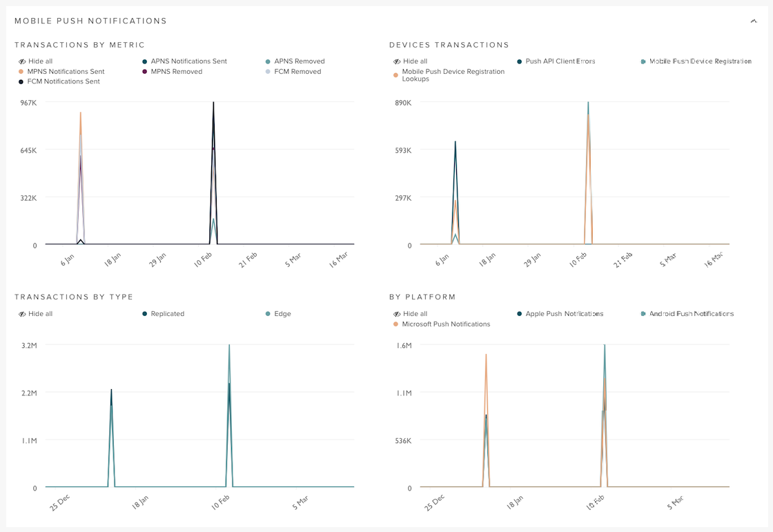Click the Transactions by Metric heading
The height and width of the screenshot is (532, 773).
[80, 45]
